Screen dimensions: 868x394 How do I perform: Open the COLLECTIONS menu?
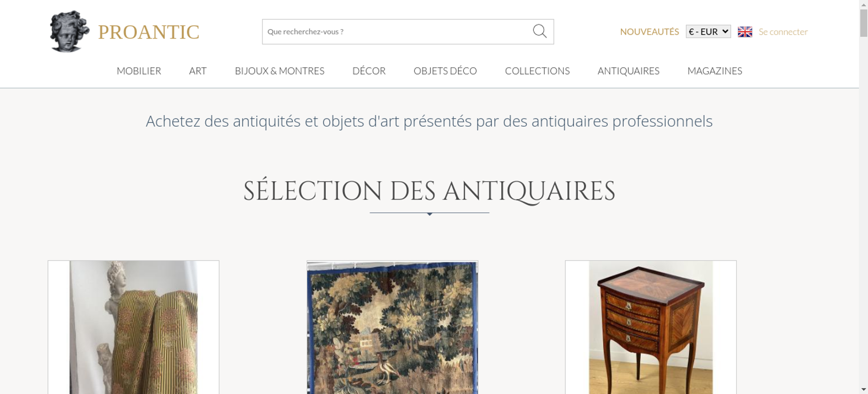[537, 71]
